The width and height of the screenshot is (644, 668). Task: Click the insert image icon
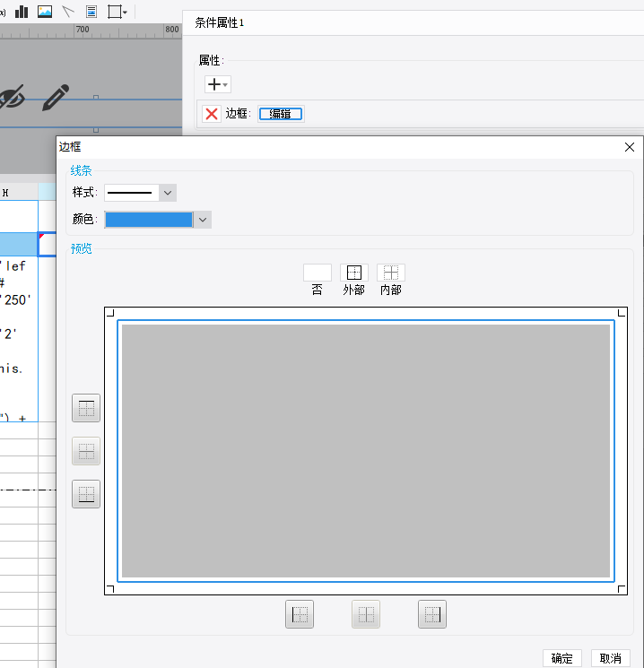click(x=45, y=12)
